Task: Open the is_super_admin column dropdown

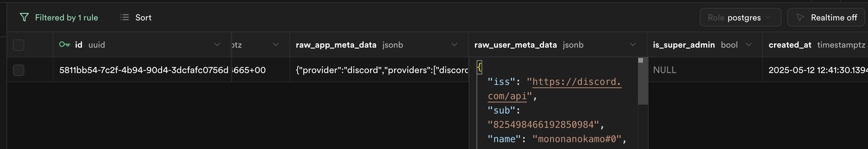Action: 749,44
